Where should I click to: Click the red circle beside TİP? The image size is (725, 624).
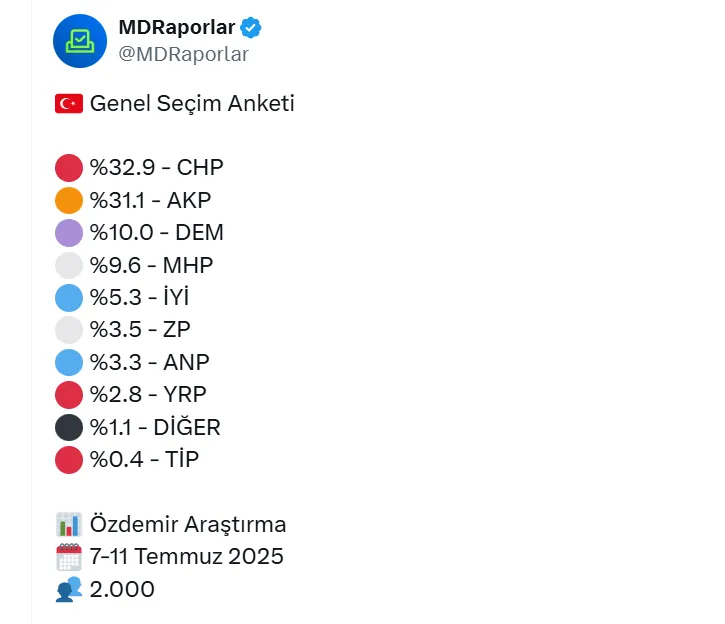[69, 460]
